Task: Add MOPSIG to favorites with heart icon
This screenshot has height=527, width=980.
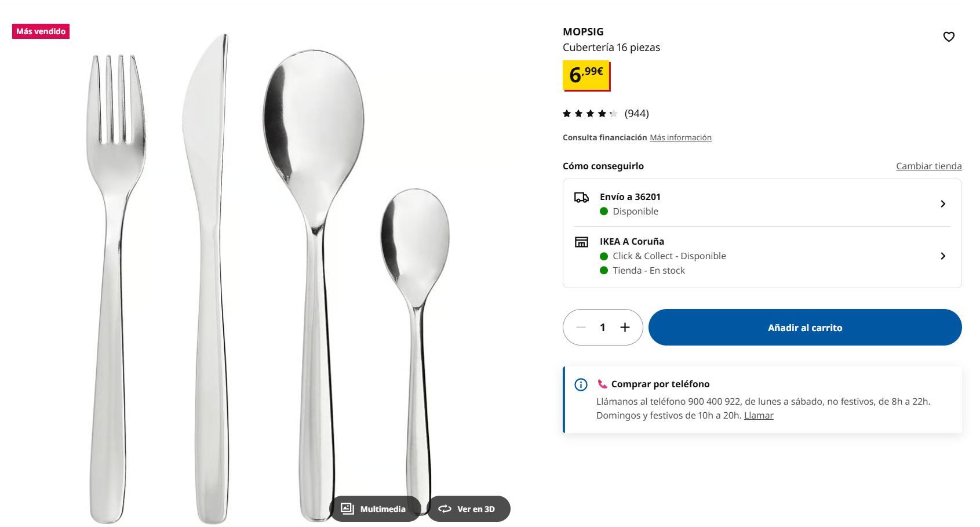Action: (949, 37)
